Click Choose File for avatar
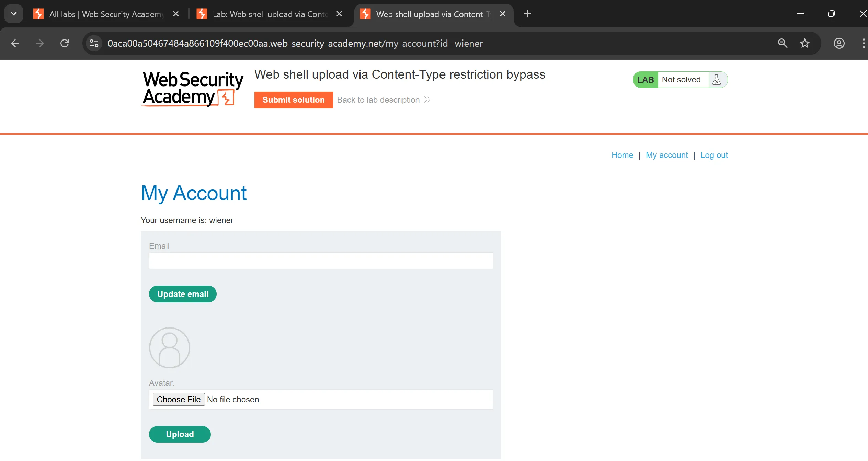Viewport: 868px width, 461px height. point(179,399)
